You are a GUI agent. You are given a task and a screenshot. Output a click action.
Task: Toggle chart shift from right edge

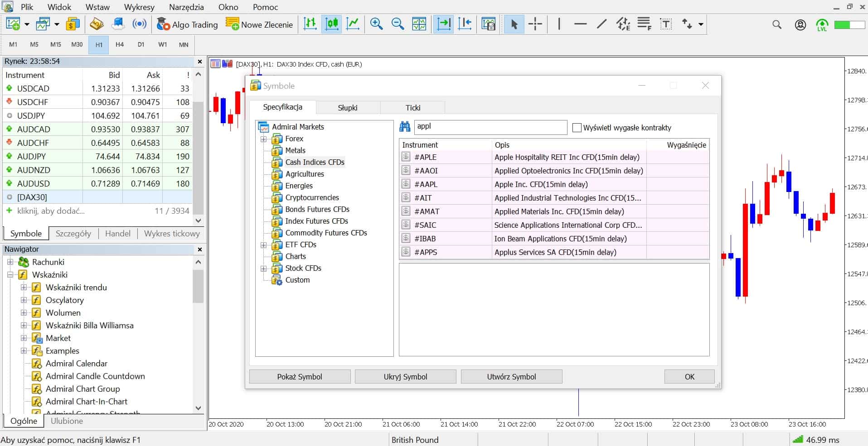pyautogui.click(x=465, y=24)
